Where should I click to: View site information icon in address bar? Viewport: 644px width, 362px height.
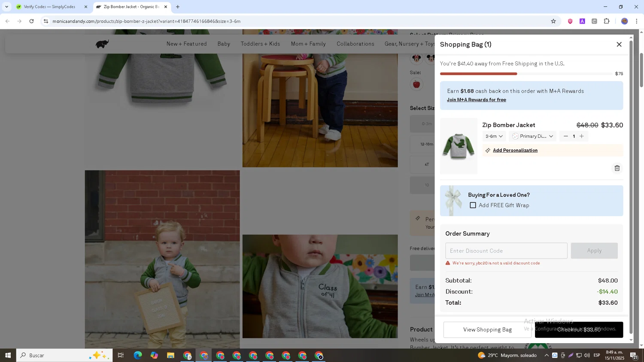(x=46, y=21)
